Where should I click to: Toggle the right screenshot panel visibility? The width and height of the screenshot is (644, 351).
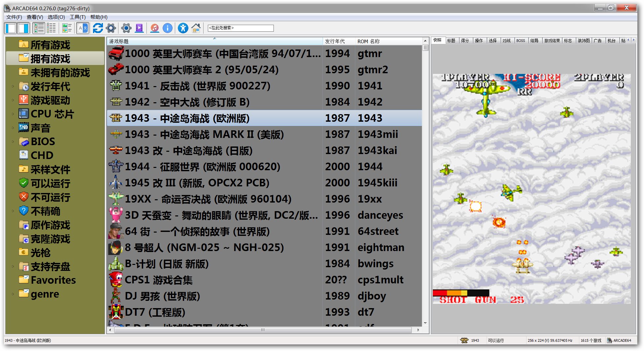(23, 28)
